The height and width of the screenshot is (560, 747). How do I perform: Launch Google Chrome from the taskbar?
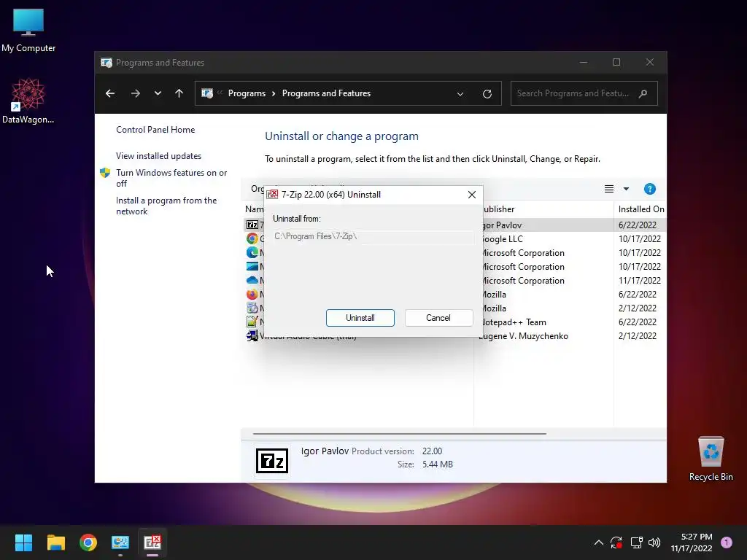tap(88, 542)
